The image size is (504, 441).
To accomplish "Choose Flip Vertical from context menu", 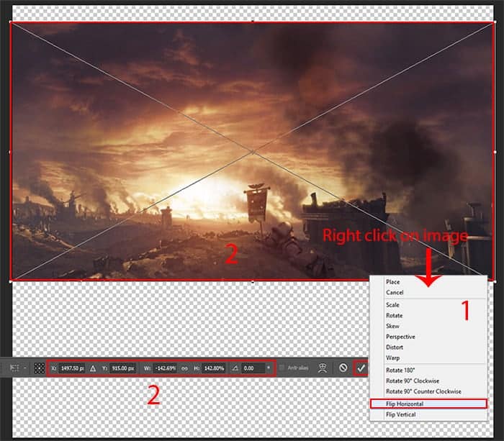I will (400, 414).
